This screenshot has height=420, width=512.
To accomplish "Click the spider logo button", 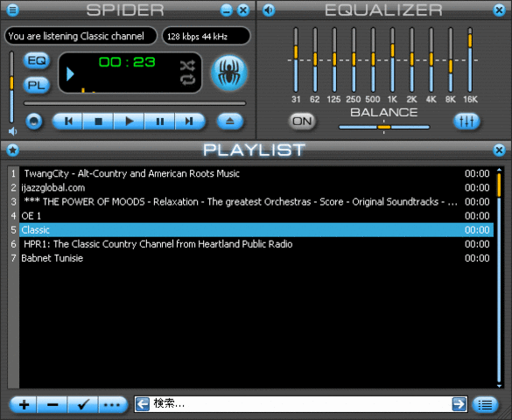I will pos(229,73).
